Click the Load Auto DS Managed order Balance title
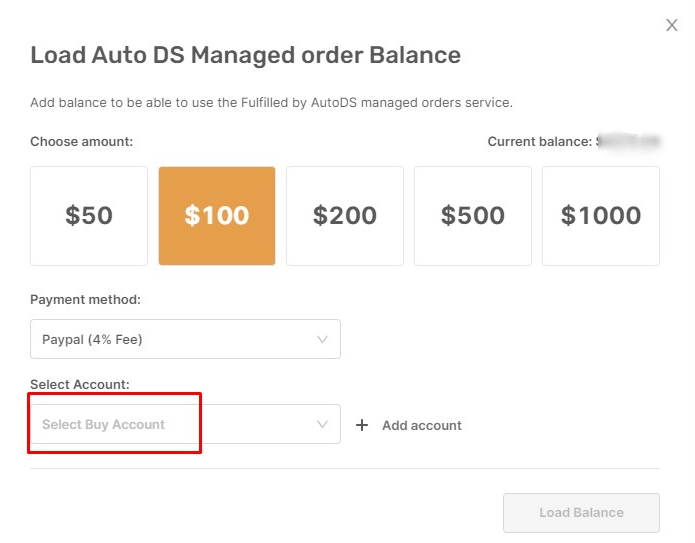Screen dimensions: 695x543 246,55
